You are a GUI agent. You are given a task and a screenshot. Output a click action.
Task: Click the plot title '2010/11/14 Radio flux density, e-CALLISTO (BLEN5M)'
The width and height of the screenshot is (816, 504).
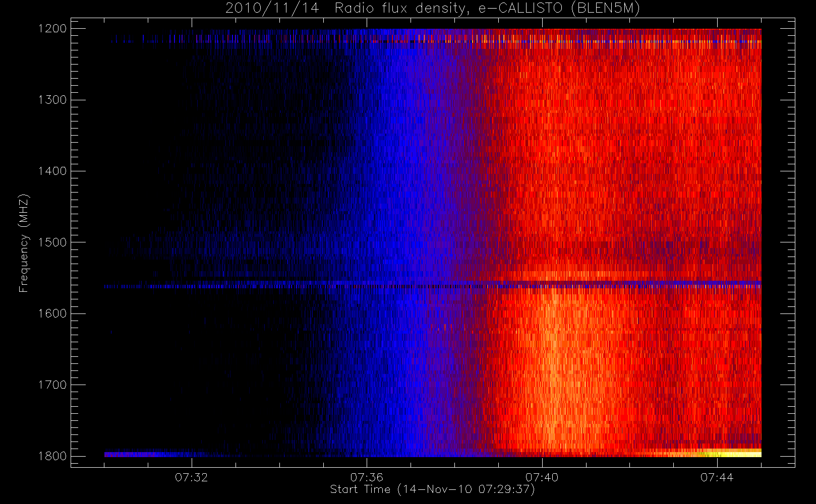click(x=433, y=9)
